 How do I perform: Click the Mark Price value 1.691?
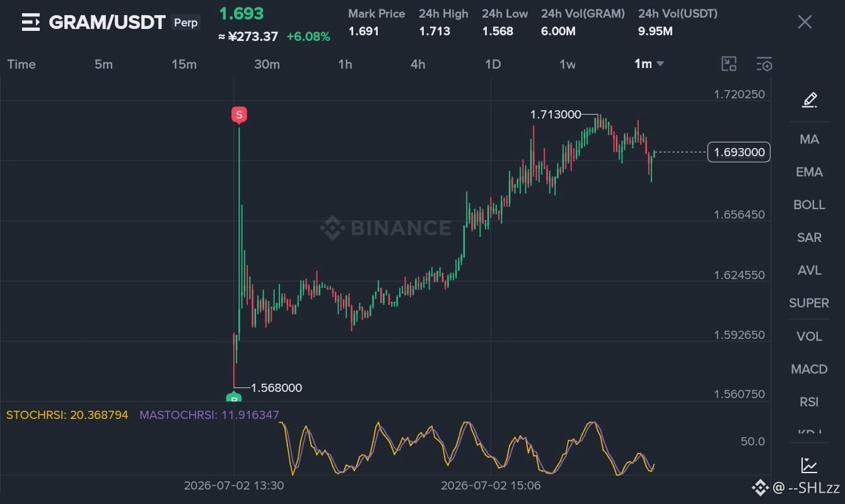[x=363, y=31]
